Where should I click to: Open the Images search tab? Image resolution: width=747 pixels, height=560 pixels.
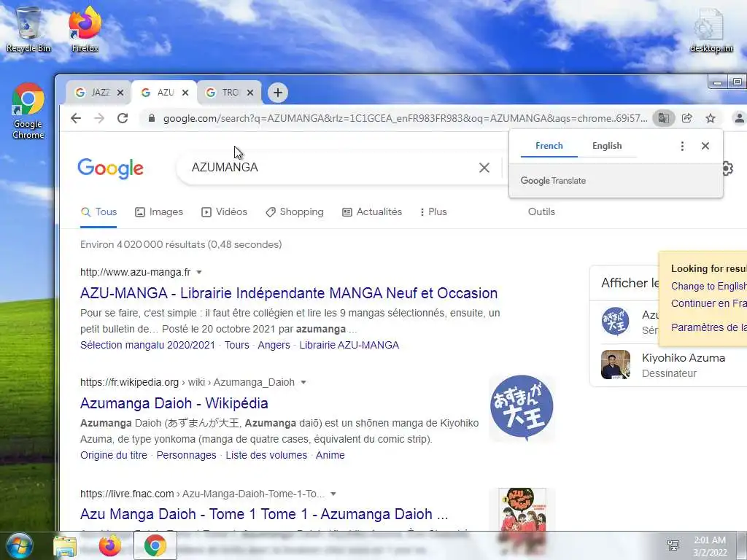[x=159, y=212]
